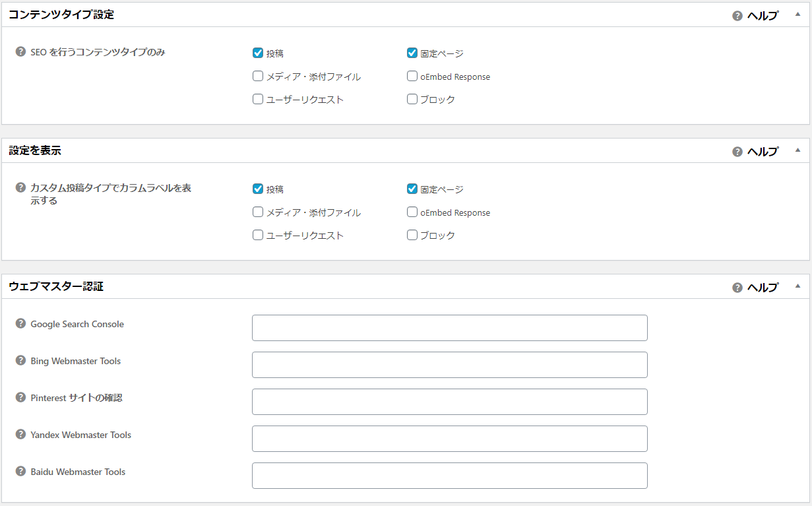Collapse the コンテンツタイプ設定 panel with arrow
Viewport: 812px width, 506px height.
click(x=797, y=15)
